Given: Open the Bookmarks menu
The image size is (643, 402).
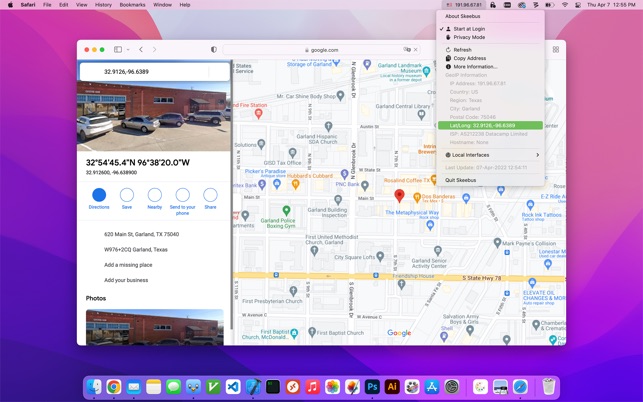Looking at the screenshot, I should pos(132,5).
